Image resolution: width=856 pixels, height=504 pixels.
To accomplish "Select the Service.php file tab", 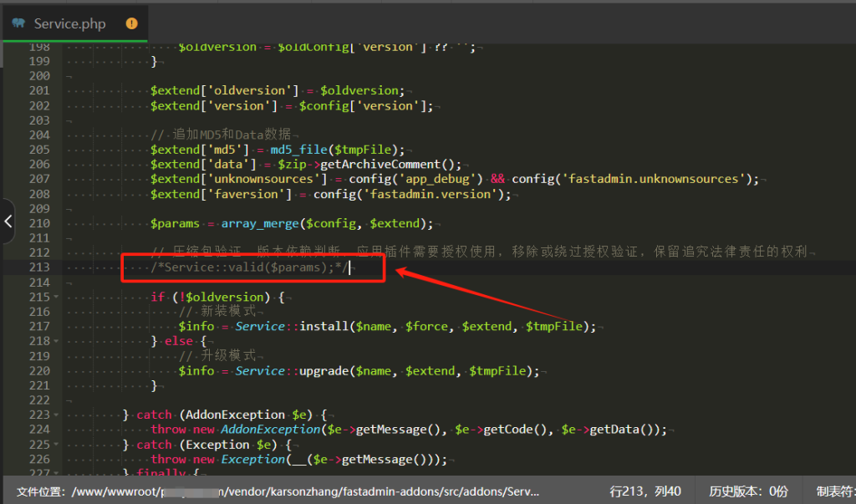I will pos(74,23).
